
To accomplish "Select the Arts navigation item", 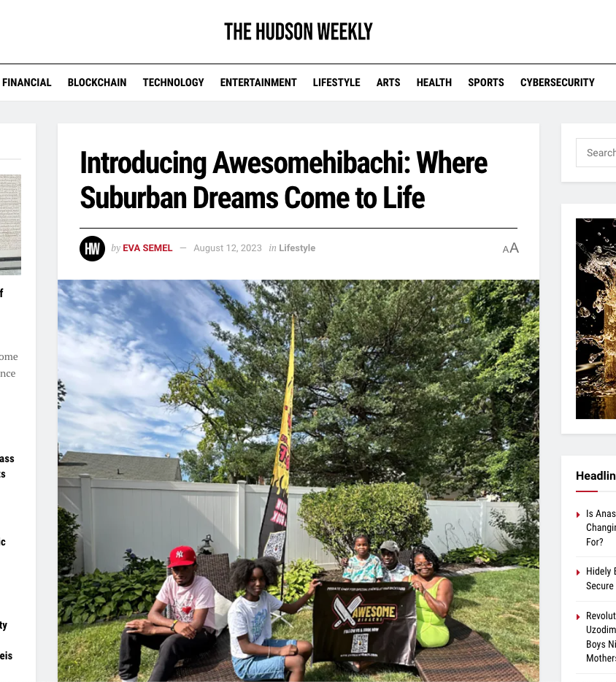I will [388, 83].
